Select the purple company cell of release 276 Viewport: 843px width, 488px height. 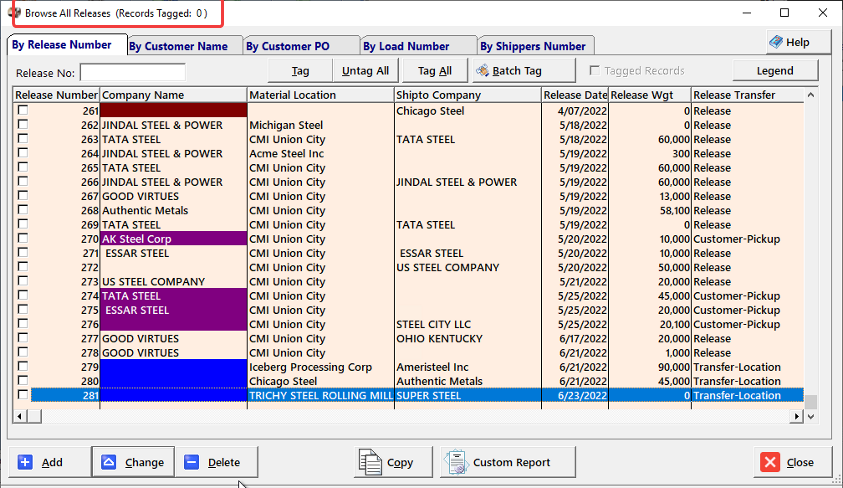pyautogui.click(x=174, y=324)
